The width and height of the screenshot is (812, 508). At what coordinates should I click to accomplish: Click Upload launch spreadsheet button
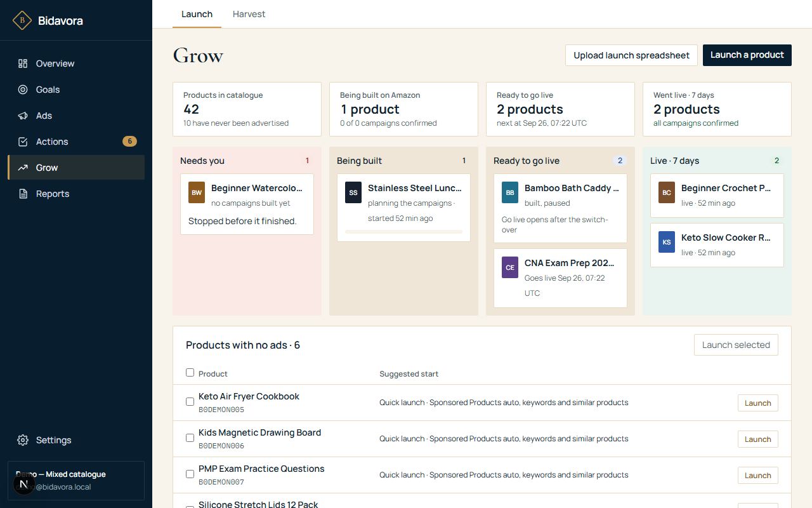631,55
